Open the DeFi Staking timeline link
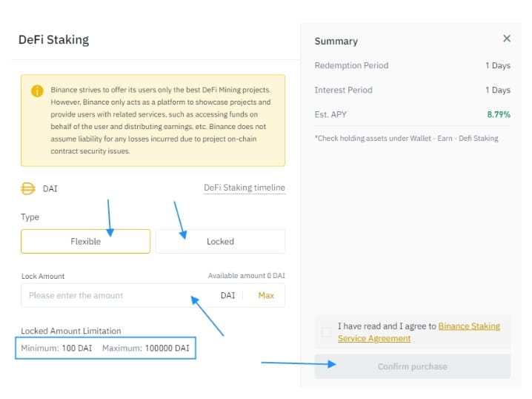The width and height of the screenshot is (532, 399). pos(244,188)
